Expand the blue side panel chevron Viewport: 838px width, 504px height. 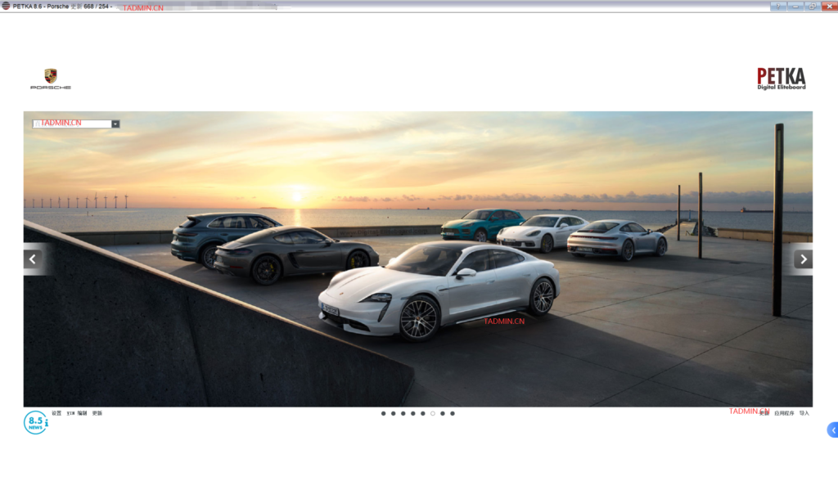(832, 430)
